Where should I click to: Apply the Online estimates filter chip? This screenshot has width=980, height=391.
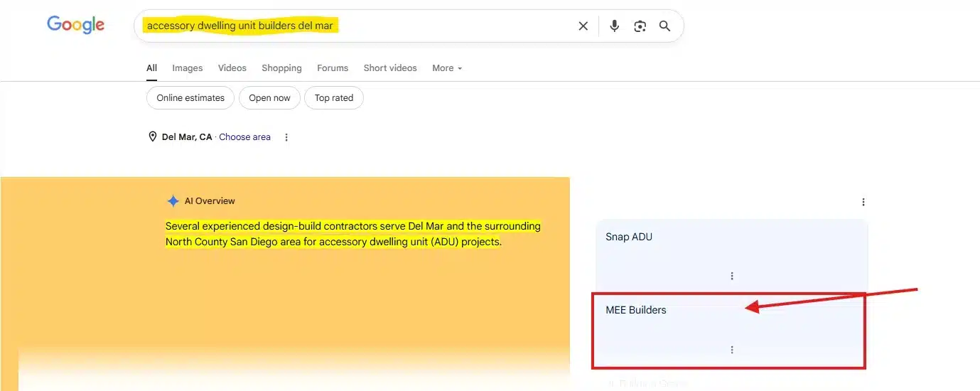[x=190, y=98]
